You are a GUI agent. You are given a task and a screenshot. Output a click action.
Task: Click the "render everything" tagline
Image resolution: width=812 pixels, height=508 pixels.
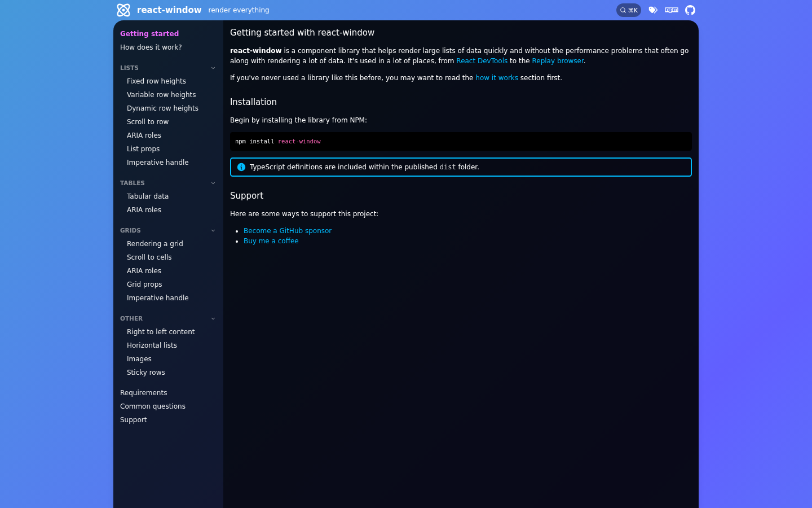click(x=239, y=10)
